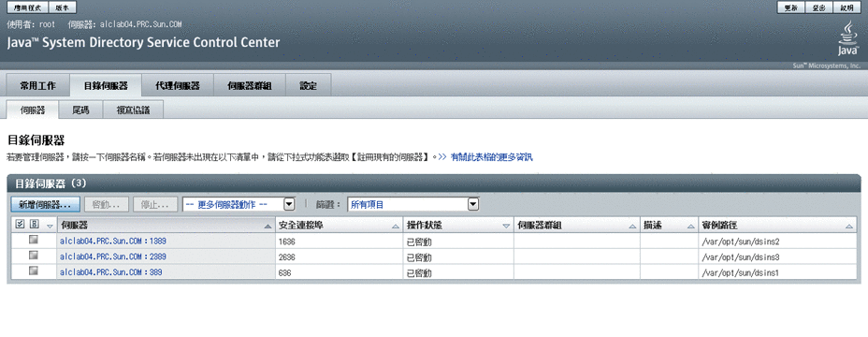The height and width of the screenshot is (337, 868).
Task: Click instance path /var/opt/sun/dsins3
Action: pos(740,257)
